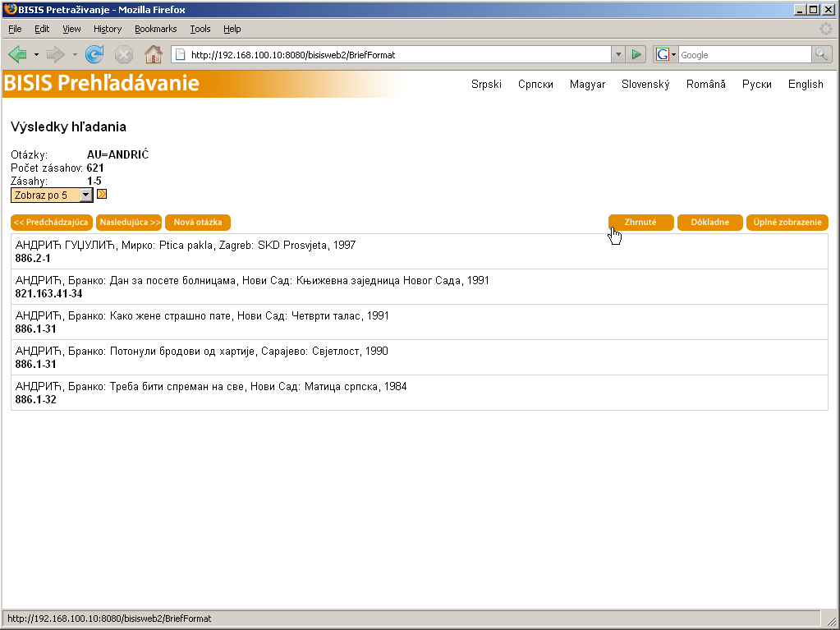Image resolution: width=840 pixels, height=630 pixels.
Task: Click the search magnifier icon
Action: 821,55
